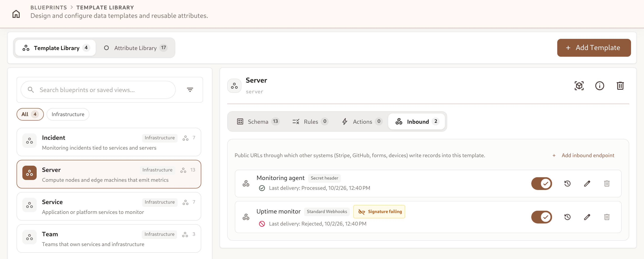Click 'Last delivery: Processed' status text
Viewport: 644px width, 259px height.
coord(319,188)
